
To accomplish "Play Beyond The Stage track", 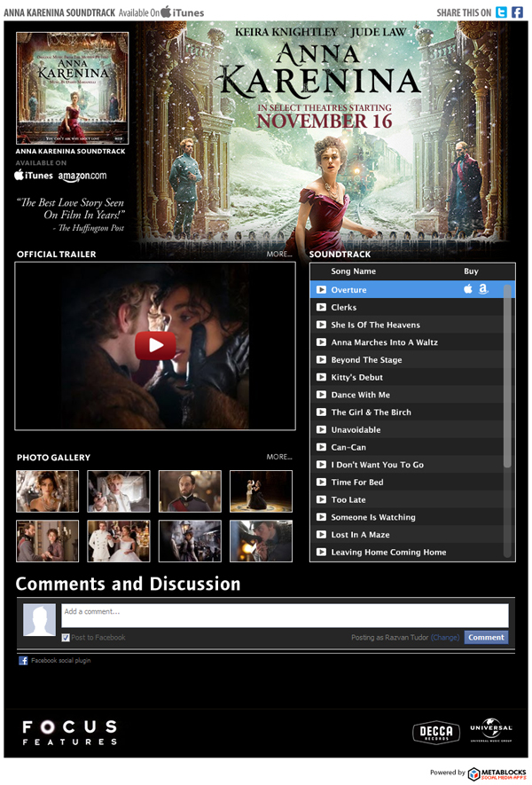I will click(x=321, y=360).
